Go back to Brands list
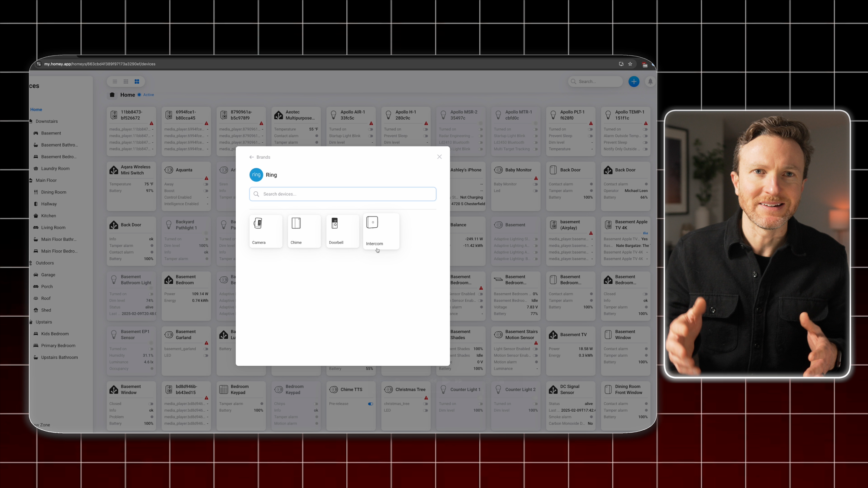 (260, 157)
